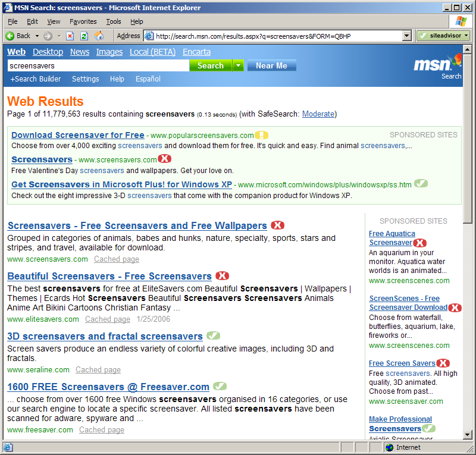Viewport: 476px width, 455px height.
Task: Click red X rating beside www.screensavers.com sponsored link
Action: tap(165, 159)
